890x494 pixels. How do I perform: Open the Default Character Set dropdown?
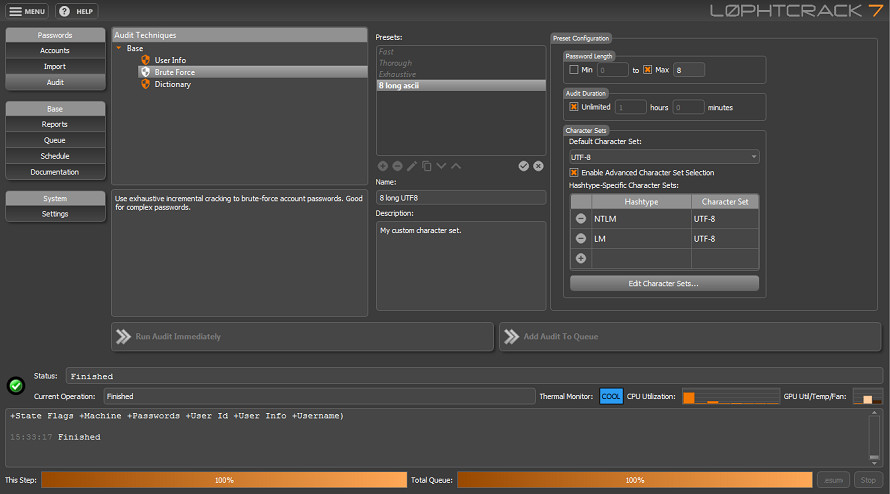point(664,157)
